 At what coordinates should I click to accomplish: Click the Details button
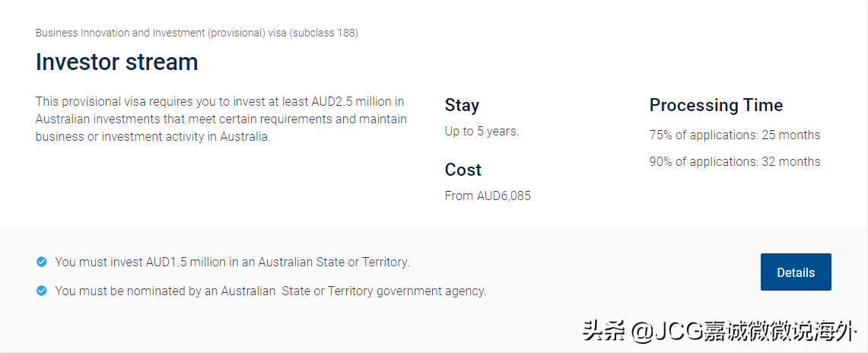point(796,272)
